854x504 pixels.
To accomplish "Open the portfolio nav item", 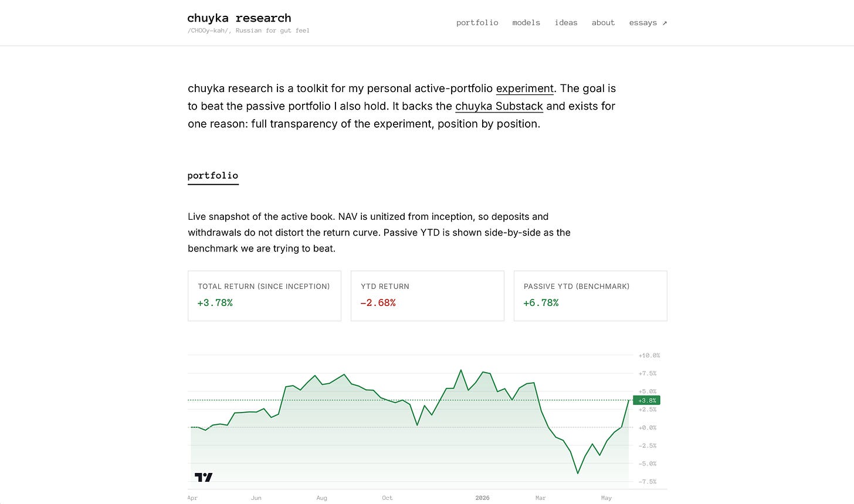I will click(477, 23).
